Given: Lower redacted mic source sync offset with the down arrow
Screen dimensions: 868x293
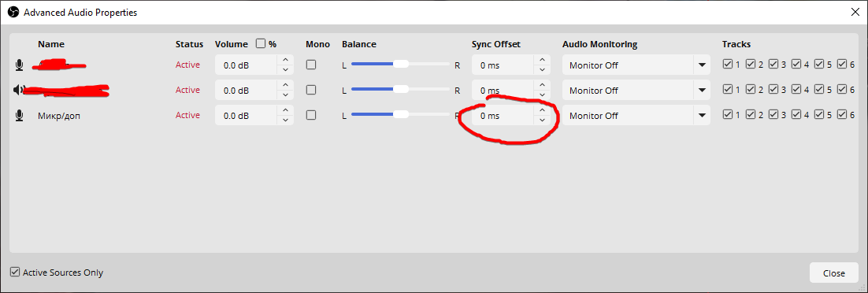Looking at the screenshot, I should (542, 70).
